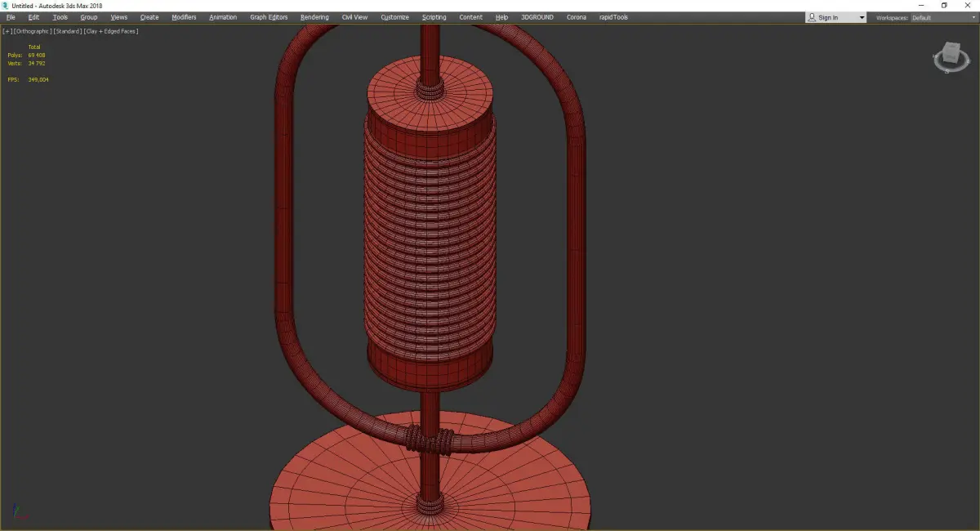
Task: Open the Tools menu
Action: (x=60, y=17)
